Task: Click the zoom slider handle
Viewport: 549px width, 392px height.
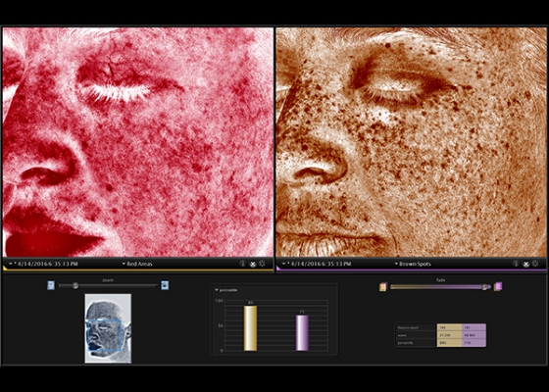Action: pos(75,285)
